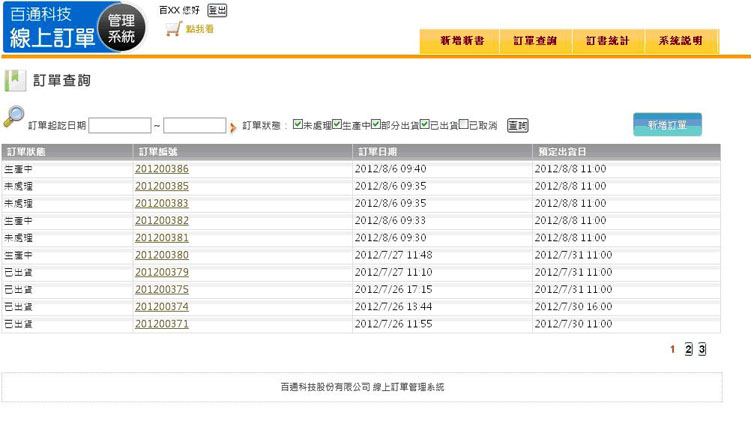
Task: Click the green bookmark page icon
Action: pos(15,80)
